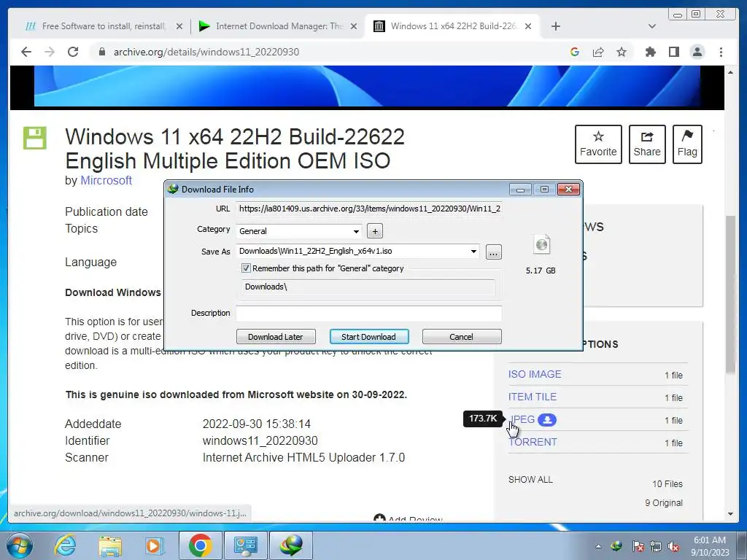This screenshot has width=747, height=560.
Task: Click the browser Forward arrow
Action: coord(50,52)
